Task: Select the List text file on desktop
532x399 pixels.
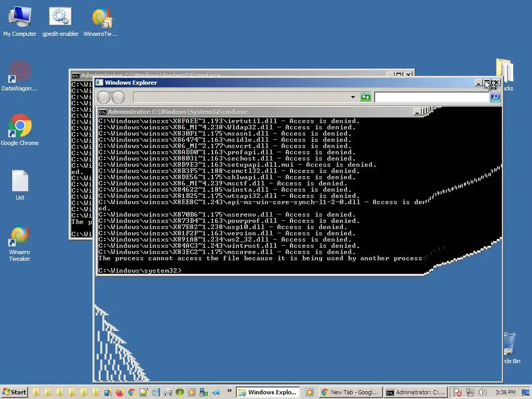Action: (20, 185)
